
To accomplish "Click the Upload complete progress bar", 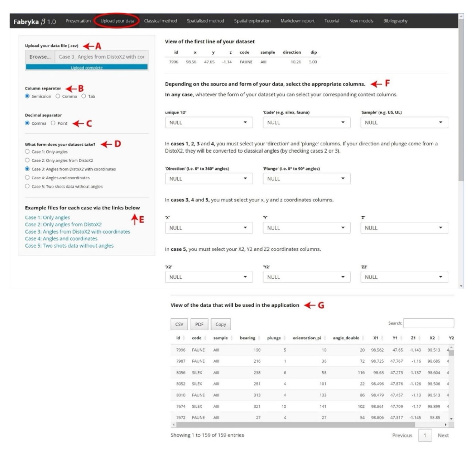I will [87, 67].
